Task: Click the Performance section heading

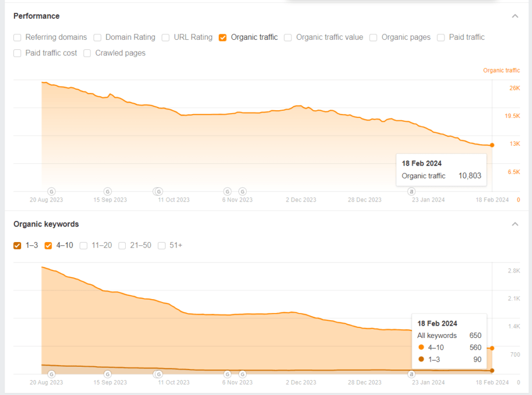Action: (37, 16)
